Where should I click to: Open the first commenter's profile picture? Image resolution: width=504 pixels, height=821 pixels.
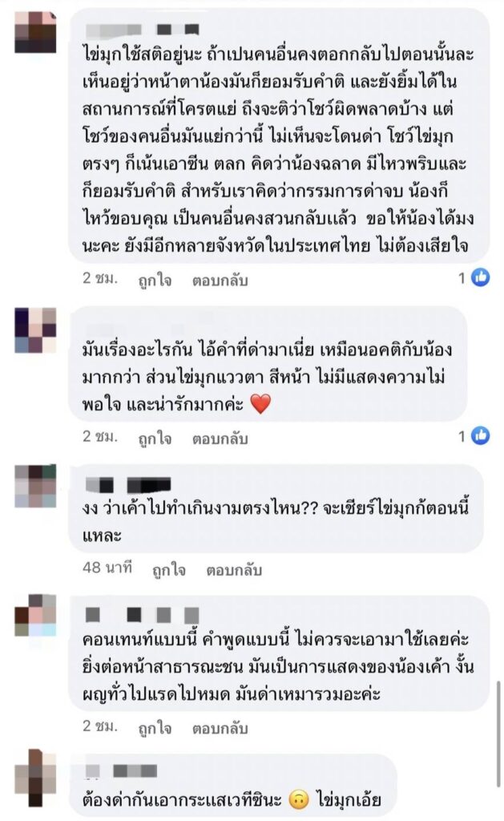coord(35,32)
